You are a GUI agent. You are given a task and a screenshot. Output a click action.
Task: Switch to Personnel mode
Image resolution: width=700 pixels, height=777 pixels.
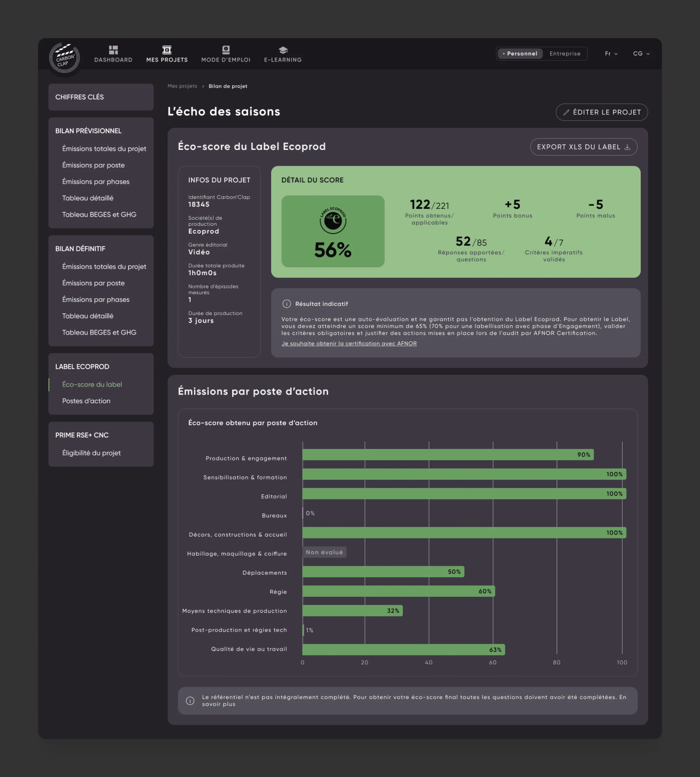click(520, 53)
